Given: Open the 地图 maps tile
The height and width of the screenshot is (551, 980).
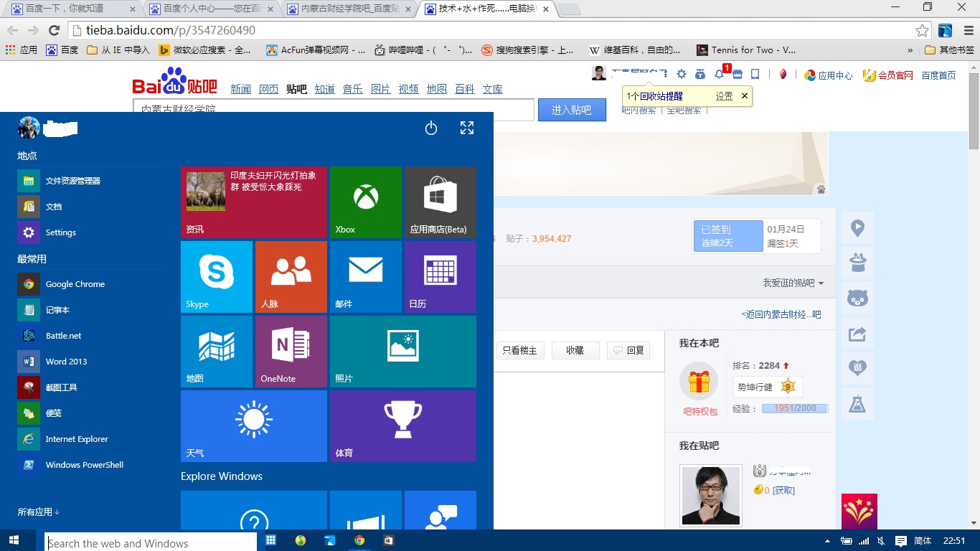Looking at the screenshot, I should pos(217,352).
